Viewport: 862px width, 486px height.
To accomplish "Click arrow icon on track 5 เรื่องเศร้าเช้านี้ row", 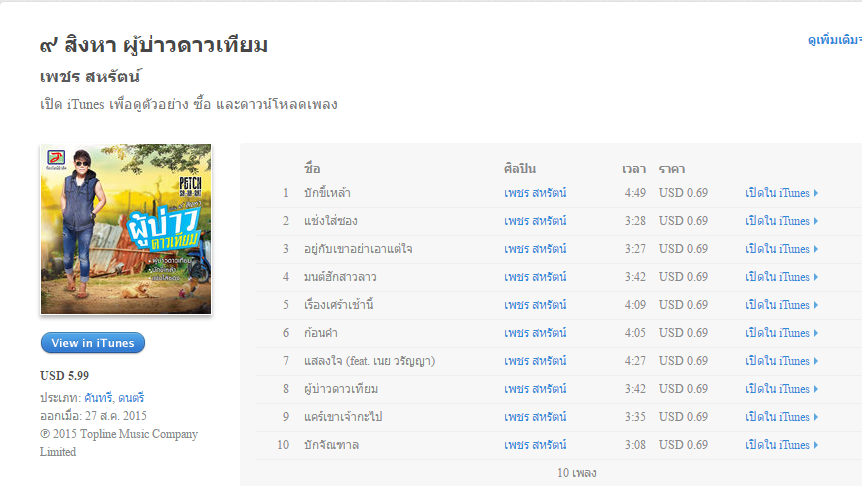I will tap(816, 305).
